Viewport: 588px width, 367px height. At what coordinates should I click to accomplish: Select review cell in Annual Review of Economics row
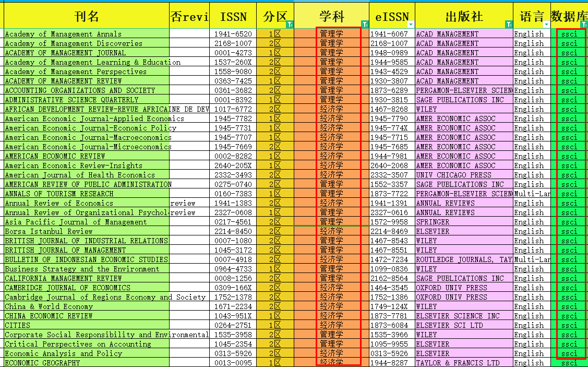(x=189, y=203)
